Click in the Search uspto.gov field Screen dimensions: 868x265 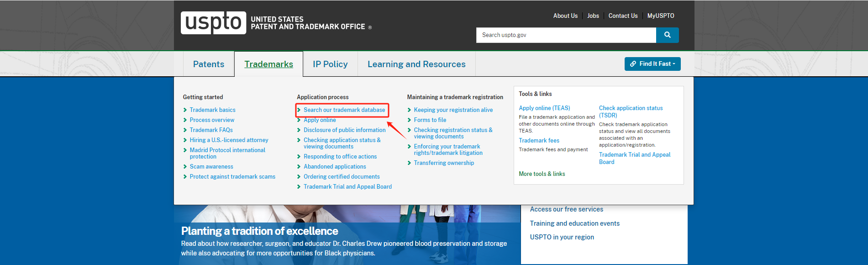pyautogui.click(x=566, y=35)
